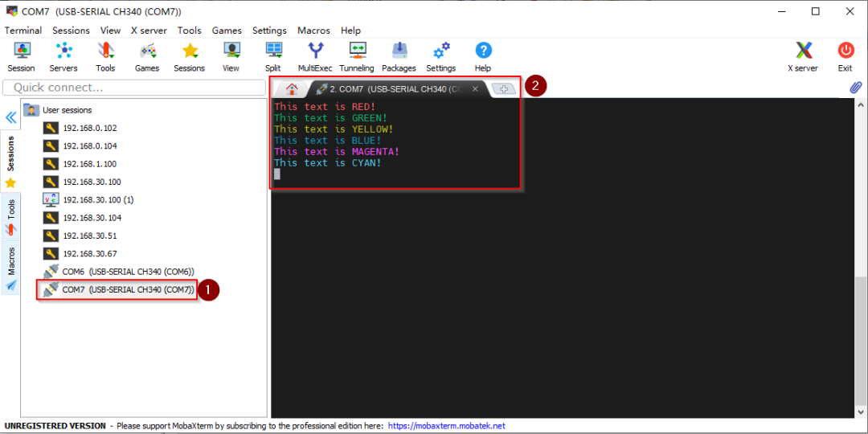Click the mobaxterm.mobatek.net link
This screenshot has height=434, width=868.
click(x=446, y=426)
